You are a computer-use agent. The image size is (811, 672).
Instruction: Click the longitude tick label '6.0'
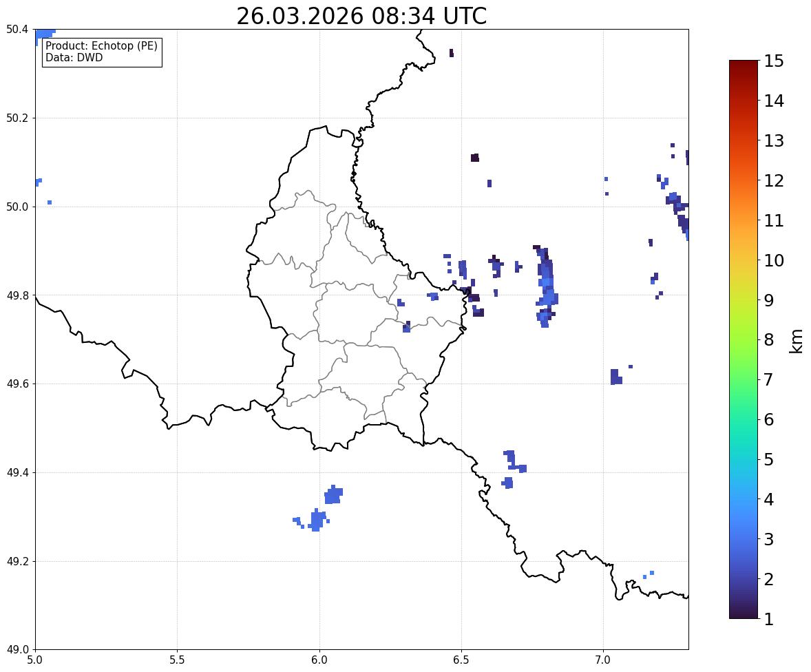319,660
